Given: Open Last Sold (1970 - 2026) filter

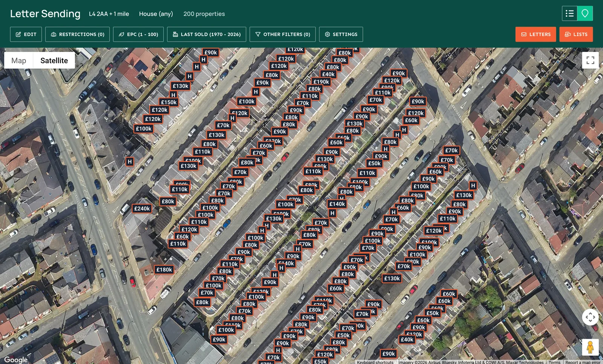Looking at the screenshot, I should pyautogui.click(x=207, y=34).
